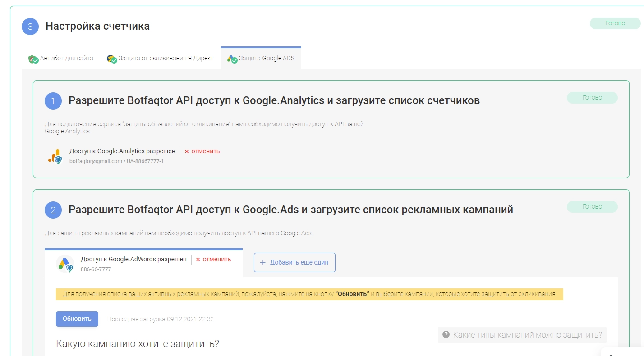This screenshot has width=644, height=356.
Task: Cancel Google.Analytics access via 'отменить'
Action: (x=205, y=151)
